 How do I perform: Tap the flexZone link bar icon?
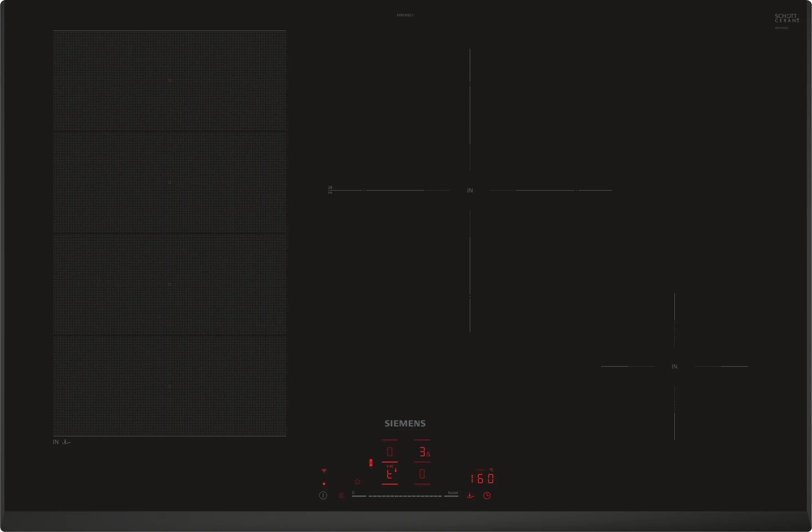pos(371,463)
